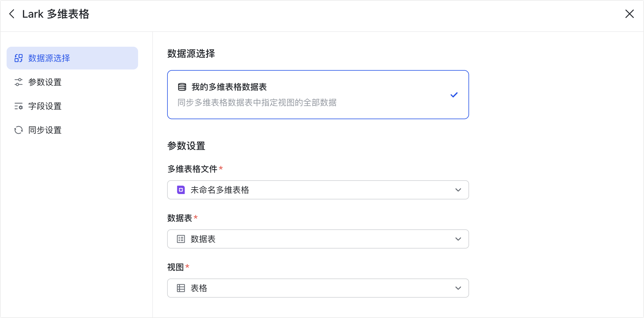
Task: Click the 多维表格文件 field label
Action: pyautogui.click(x=192, y=169)
